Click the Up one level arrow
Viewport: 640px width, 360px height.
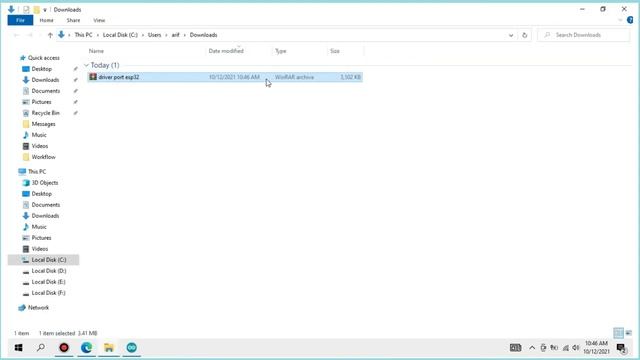coord(50,35)
